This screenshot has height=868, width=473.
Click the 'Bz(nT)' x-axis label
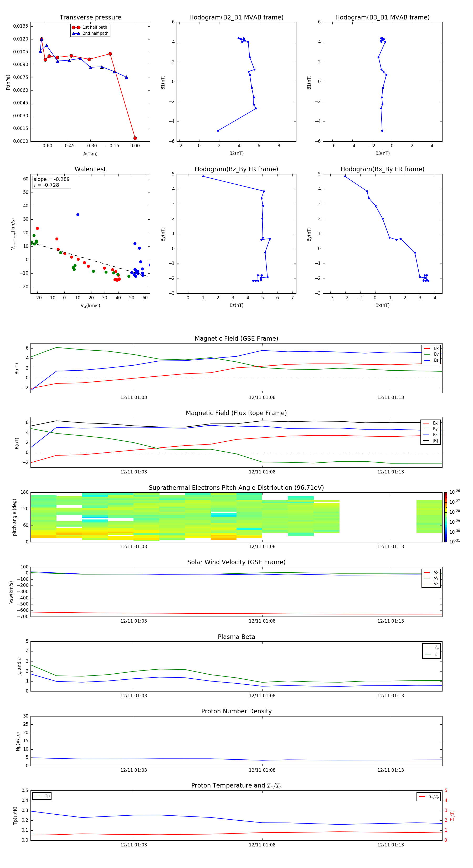click(236, 306)
